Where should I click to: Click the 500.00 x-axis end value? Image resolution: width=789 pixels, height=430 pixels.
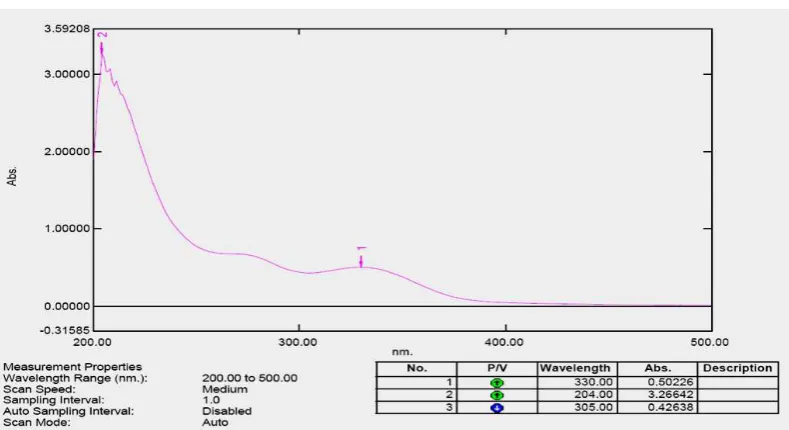click(x=709, y=342)
